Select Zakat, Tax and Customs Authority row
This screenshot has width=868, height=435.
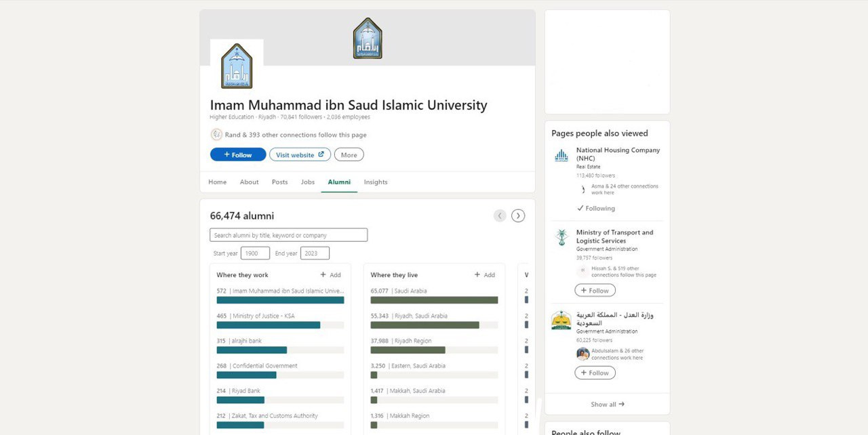pyautogui.click(x=280, y=421)
